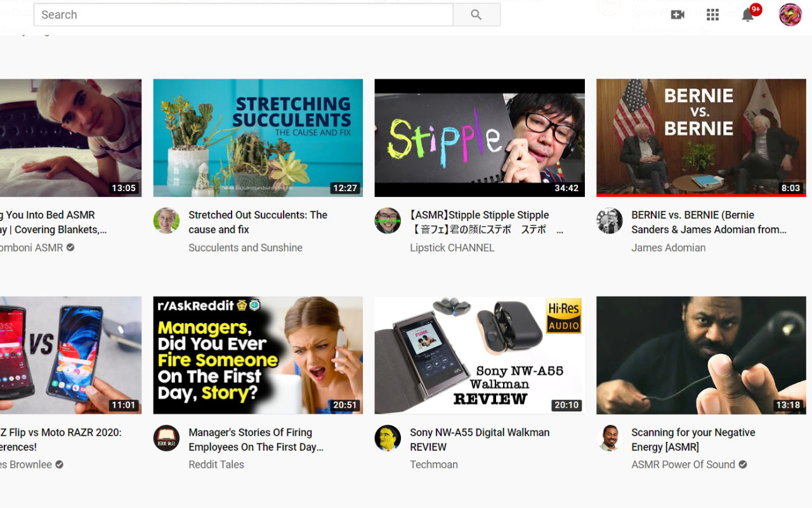Open the AskReddit managers video thumbnail

(258, 355)
